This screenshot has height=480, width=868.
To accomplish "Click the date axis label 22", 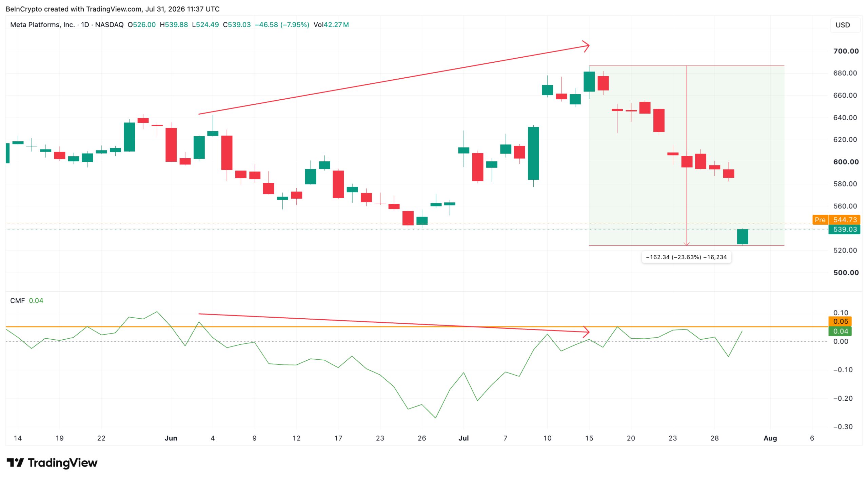I will [x=101, y=438].
